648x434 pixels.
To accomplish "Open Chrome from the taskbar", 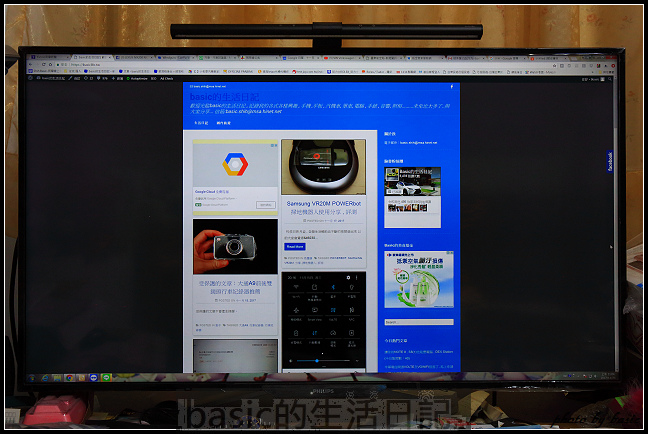I will tap(69, 378).
